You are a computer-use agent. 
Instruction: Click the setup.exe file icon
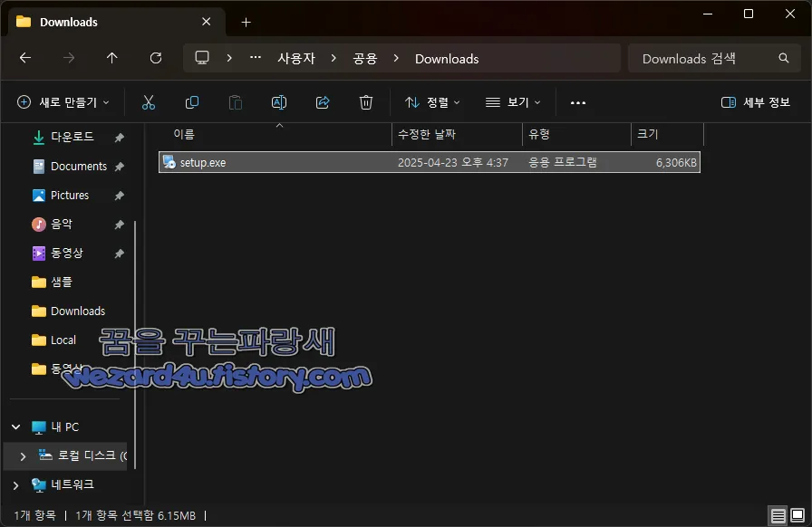tap(169, 162)
